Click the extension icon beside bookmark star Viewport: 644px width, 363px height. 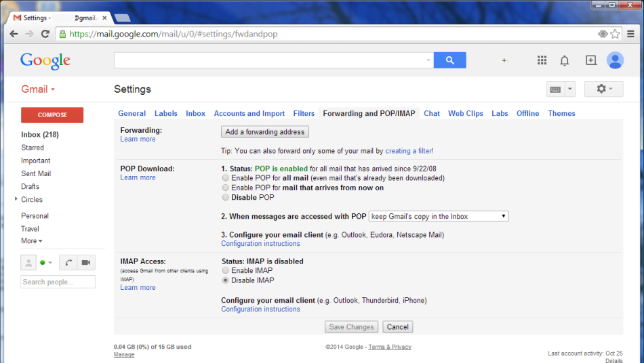click(x=603, y=34)
